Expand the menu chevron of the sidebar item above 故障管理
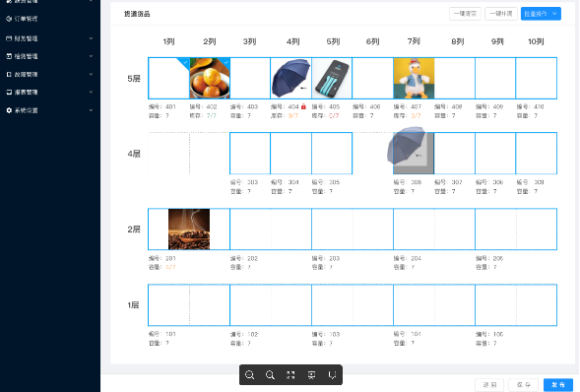This screenshot has width=580, height=392. click(91, 56)
